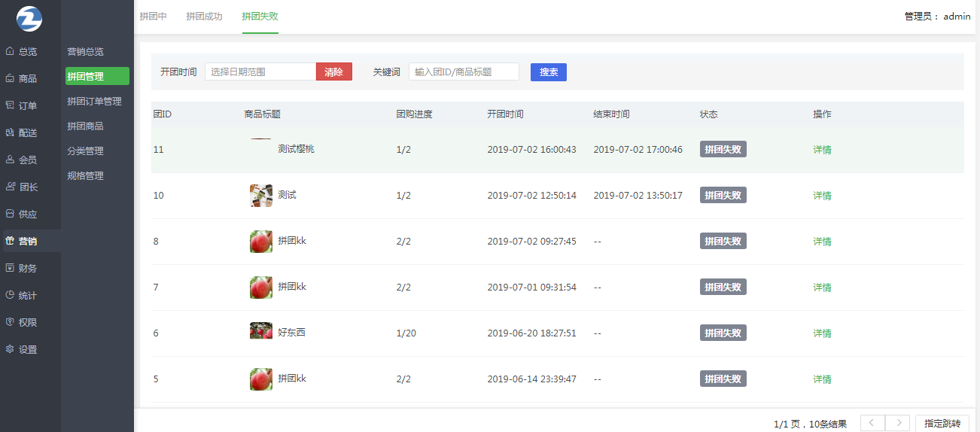Click the 管理员 admin user label
The image size is (980, 432).
[x=937, y=17]
